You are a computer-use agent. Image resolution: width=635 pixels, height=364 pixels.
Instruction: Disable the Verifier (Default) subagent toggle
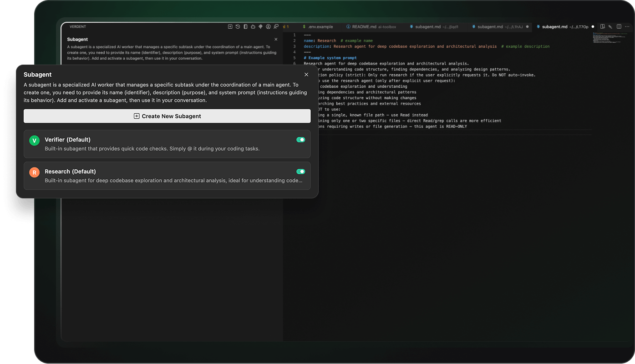tap(300, 140)
